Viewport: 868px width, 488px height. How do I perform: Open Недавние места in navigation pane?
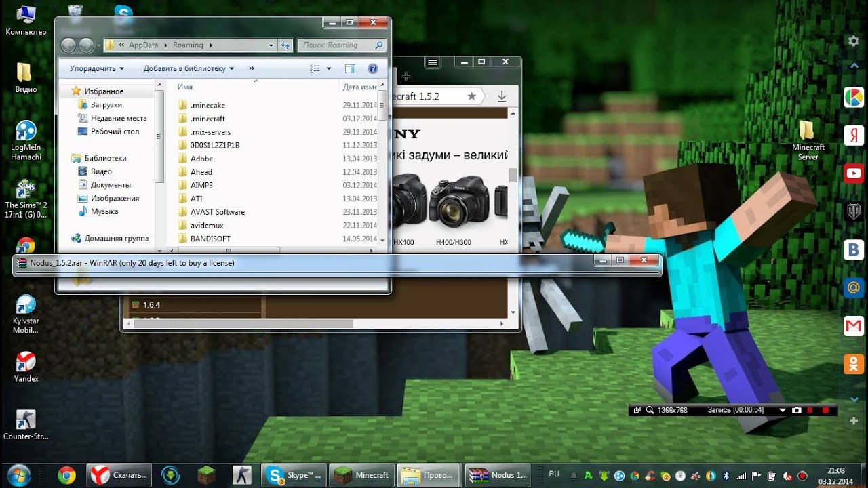point(119,118)
